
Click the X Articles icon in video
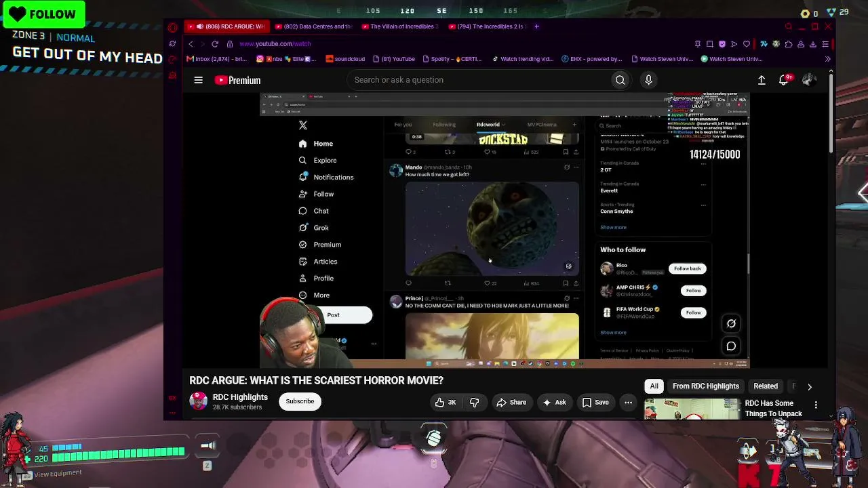[302, 262]
